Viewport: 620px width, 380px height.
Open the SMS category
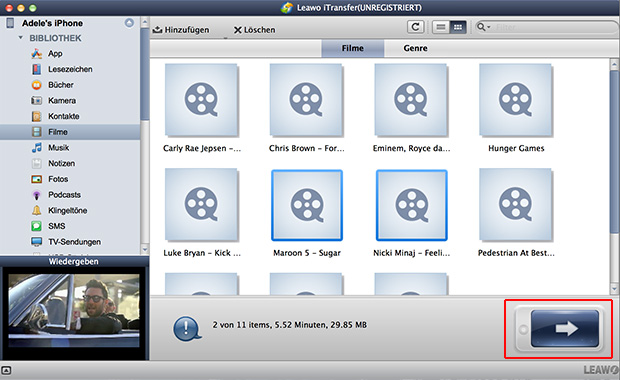[56, 226]
